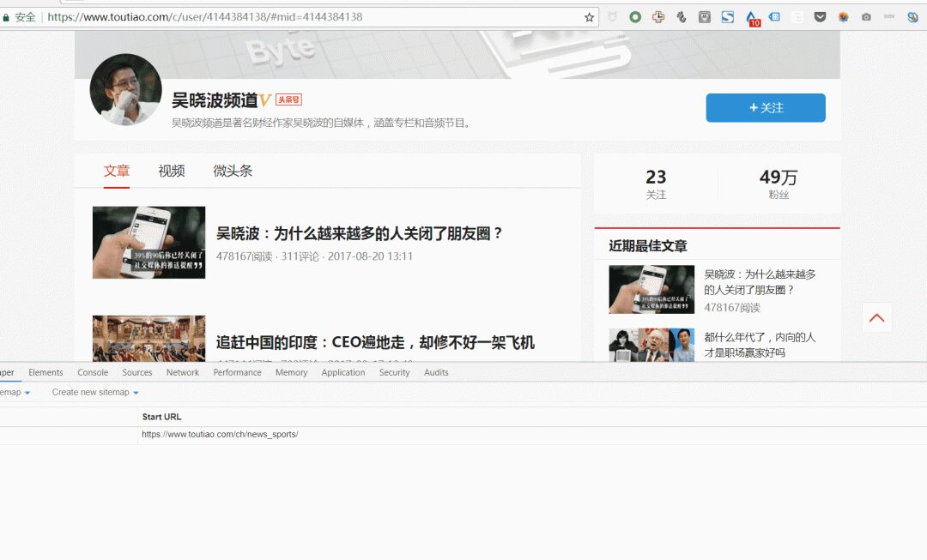Open the last blue extension icon
This screenshot has width=927, height=560.
[912, 17]
